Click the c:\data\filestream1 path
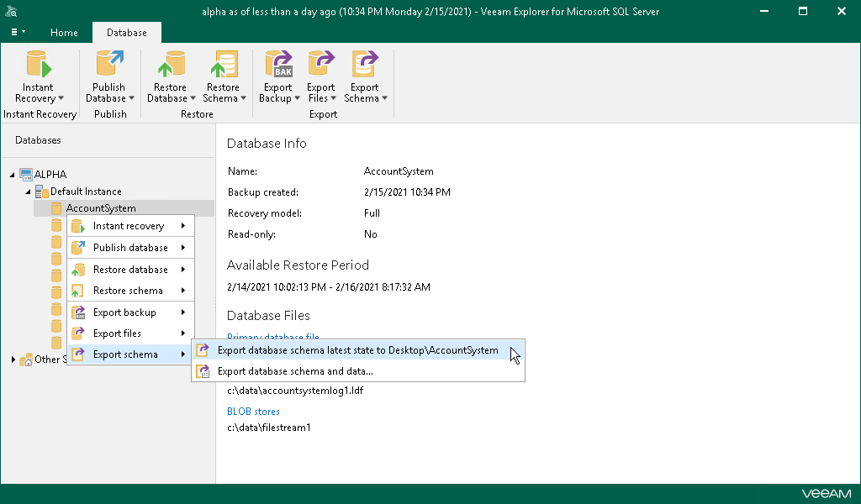The height and width of the screenshot is (504, 861). [x=268, y=428]
